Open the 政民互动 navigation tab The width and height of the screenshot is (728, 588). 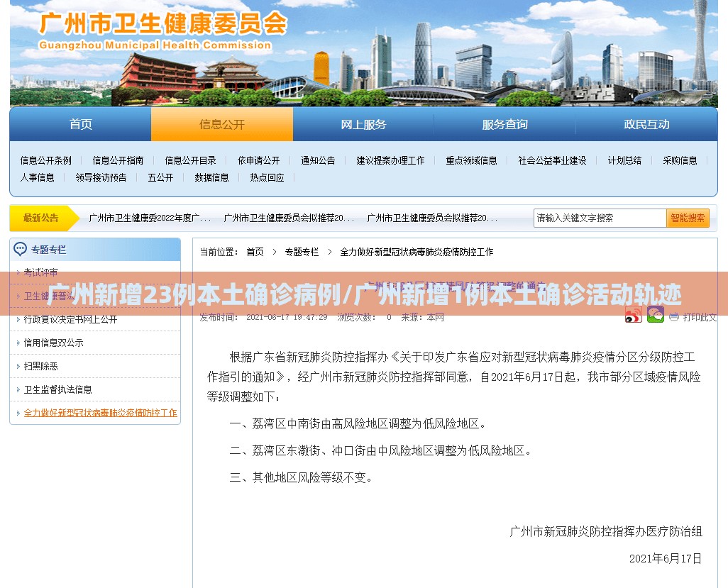click(646, 124)
